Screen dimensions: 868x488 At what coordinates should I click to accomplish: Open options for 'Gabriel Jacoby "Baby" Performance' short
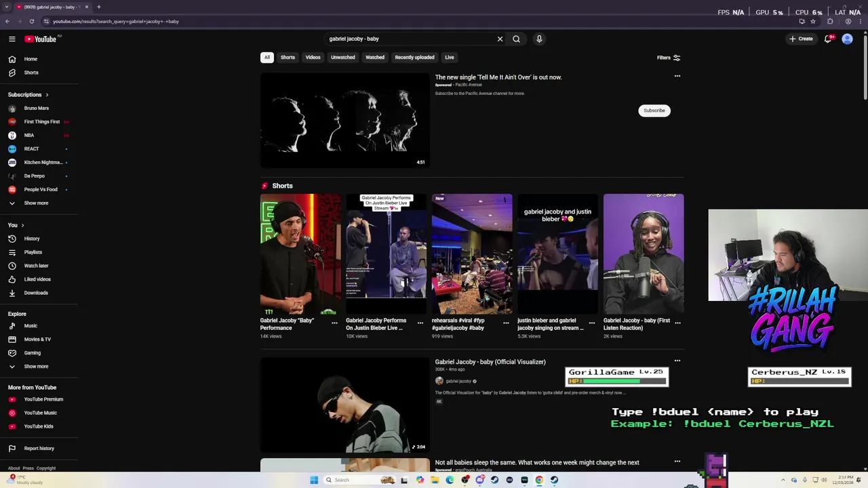click(x=334, y=323)
